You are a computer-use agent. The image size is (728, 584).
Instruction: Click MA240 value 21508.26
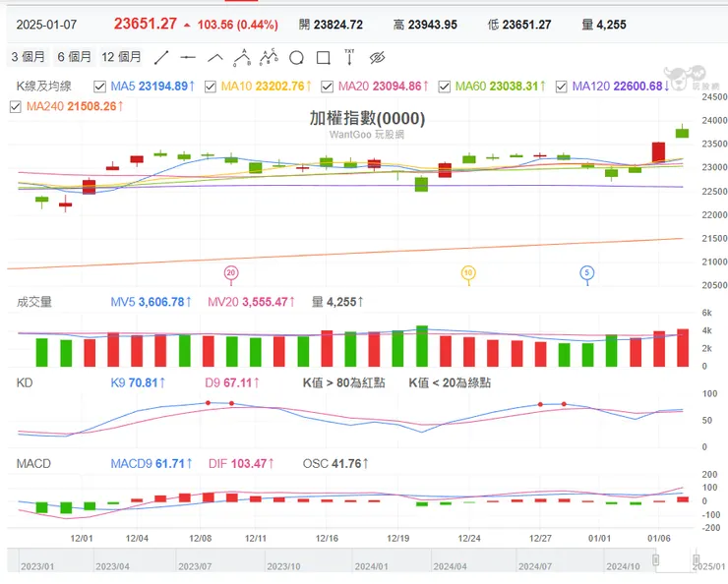click(x=91, y=107)
